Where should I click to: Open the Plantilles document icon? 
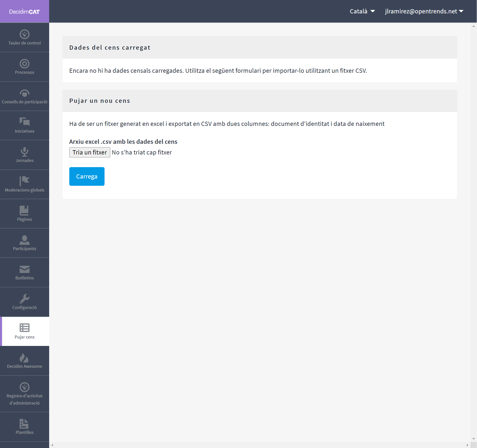pyautogui.click(x=24, y=424)
